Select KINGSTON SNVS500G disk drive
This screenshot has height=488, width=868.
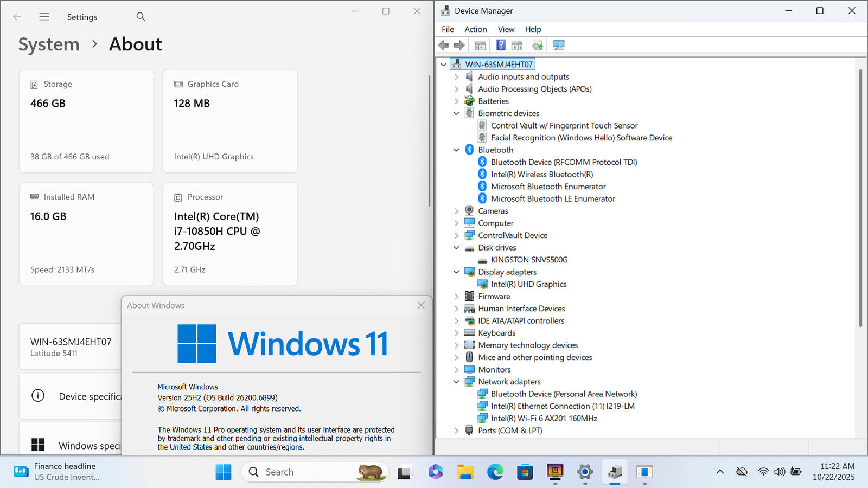(529, 260)
